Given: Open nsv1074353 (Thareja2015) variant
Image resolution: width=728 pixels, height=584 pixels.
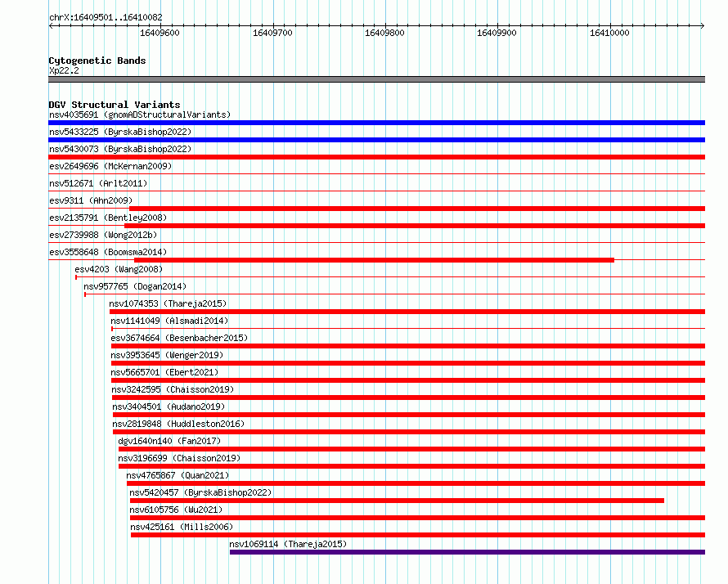Looking at the screenshot, I should pyautogui.click(x=168, y=303).
